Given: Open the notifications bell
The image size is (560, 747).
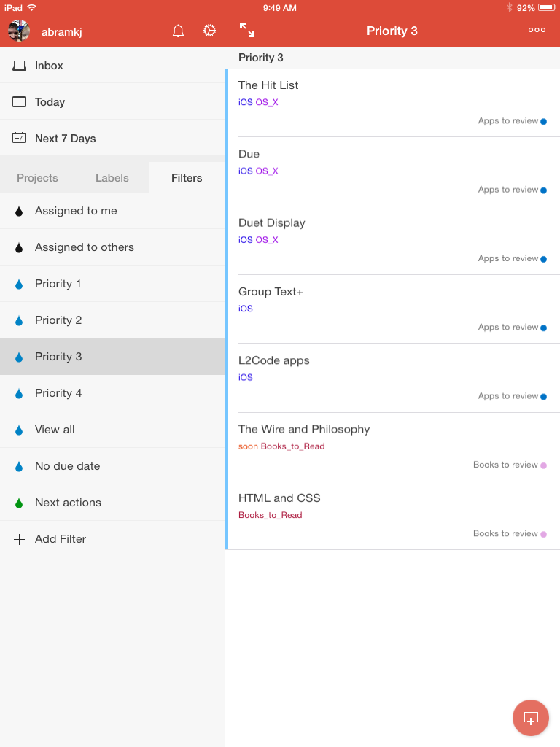Looking at the screenshot, I should 178,31.
